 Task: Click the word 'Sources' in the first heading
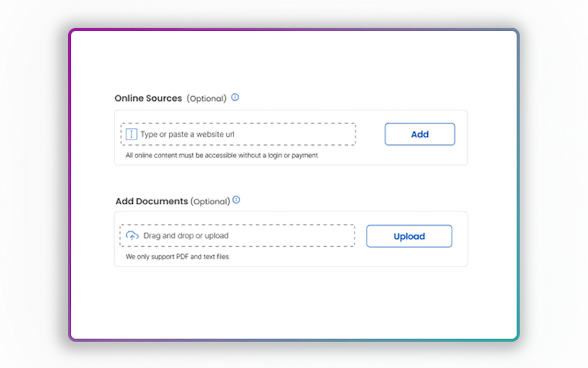(164, 98)
